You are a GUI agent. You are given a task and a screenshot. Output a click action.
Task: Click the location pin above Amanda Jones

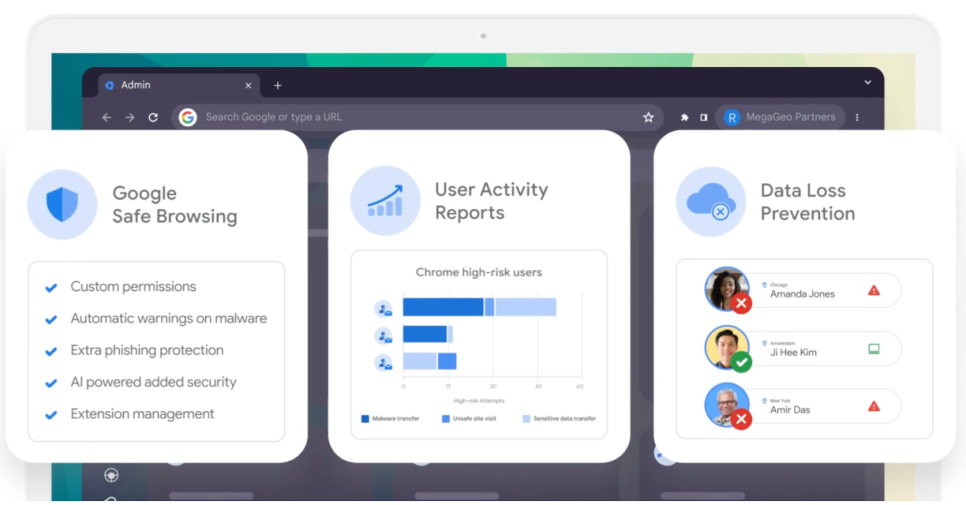click(765, 285)
